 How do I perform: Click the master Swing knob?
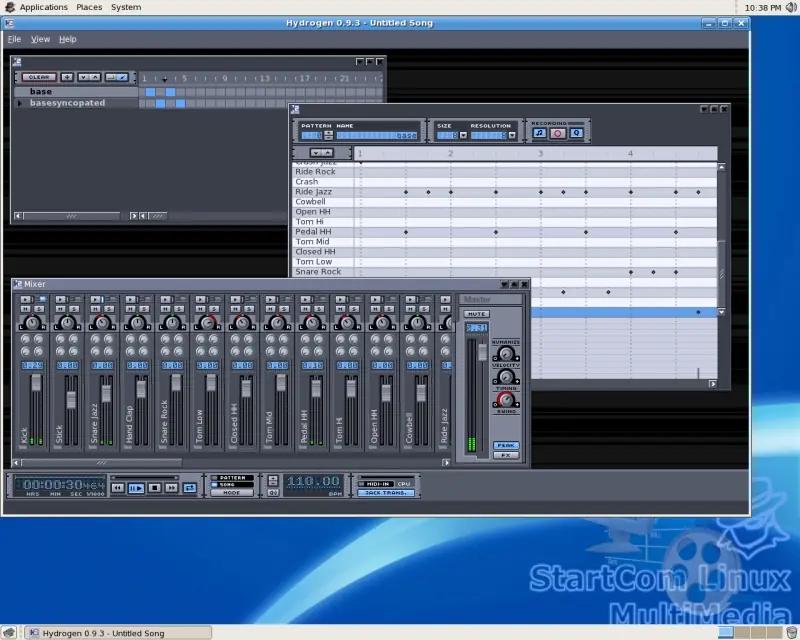click(x=506, y=400)
